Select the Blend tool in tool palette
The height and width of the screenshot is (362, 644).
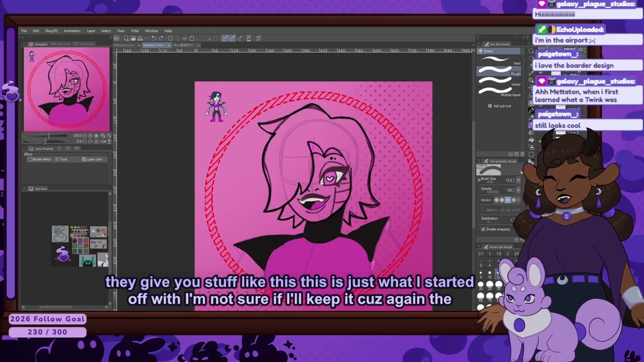pos(531,132)
